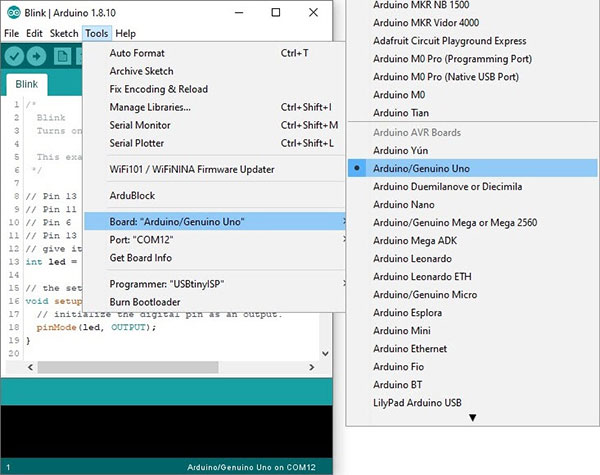The width and height of the screenshot is (600, 475).
Task: Choose Arduino Fio board
Action: click(473, 366)
